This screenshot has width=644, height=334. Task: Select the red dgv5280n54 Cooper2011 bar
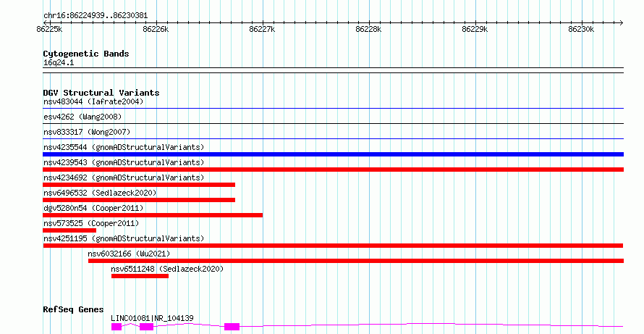(153, 215)
